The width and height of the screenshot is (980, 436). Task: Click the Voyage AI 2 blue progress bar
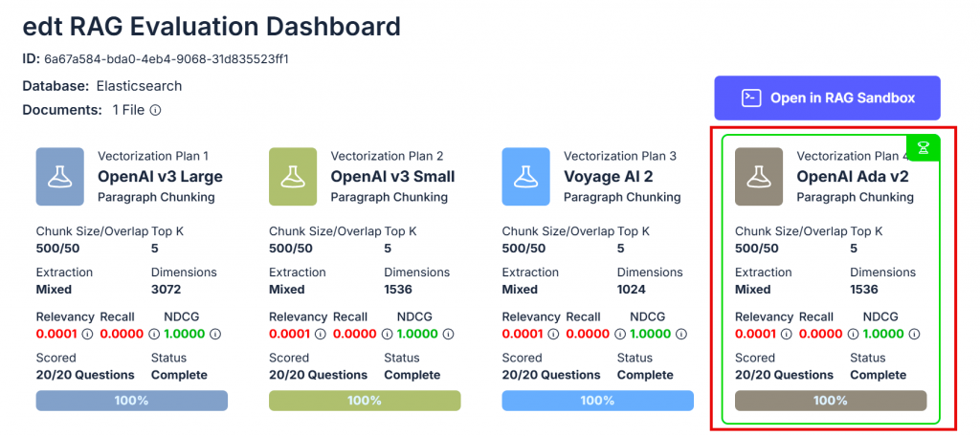click(597, 401)
